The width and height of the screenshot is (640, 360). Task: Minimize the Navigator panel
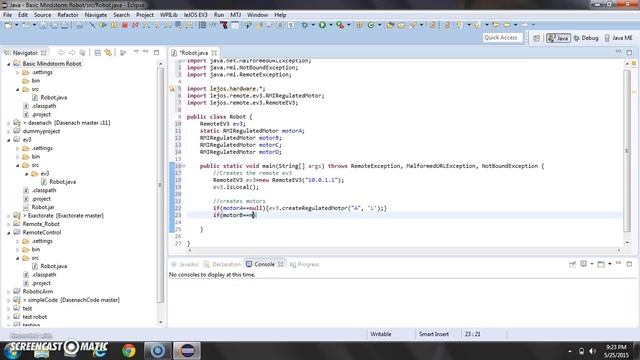(x=146, y=52)
